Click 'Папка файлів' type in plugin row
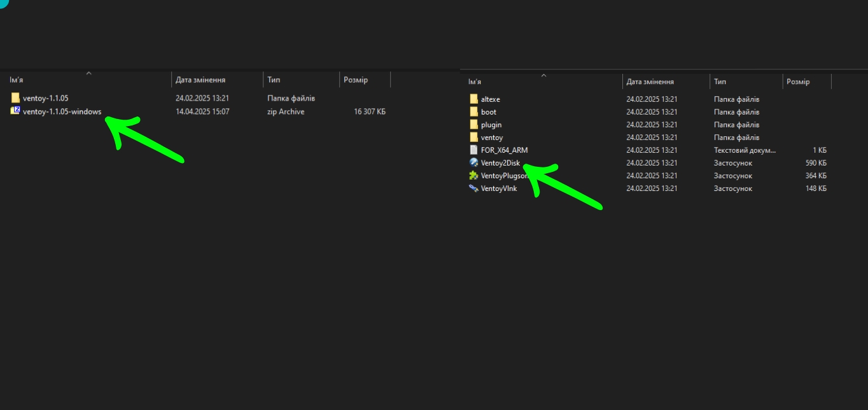The image size is (868, 410). point(737,125)
